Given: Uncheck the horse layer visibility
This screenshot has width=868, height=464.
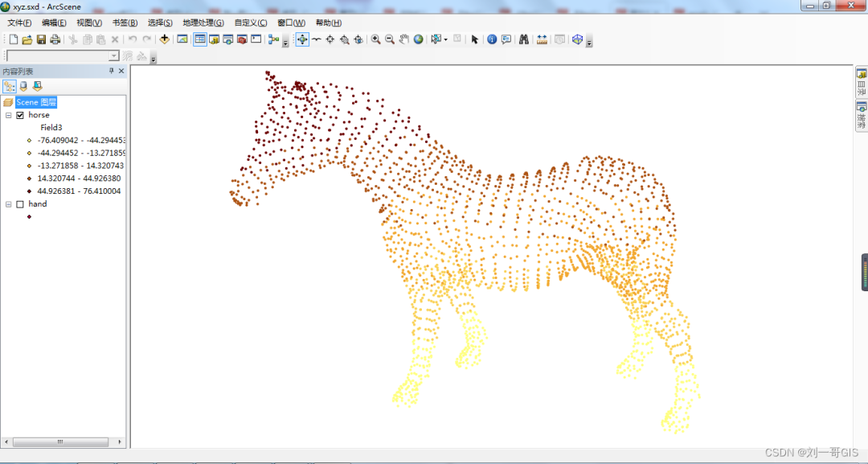Looking at the screenshot, I should pos(20,115).
